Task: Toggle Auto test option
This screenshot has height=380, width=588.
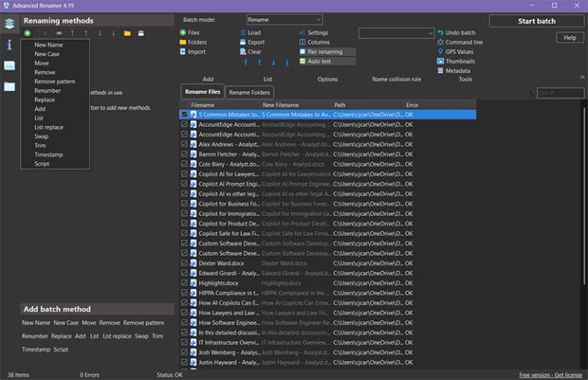Action: [x=327, y=61]
